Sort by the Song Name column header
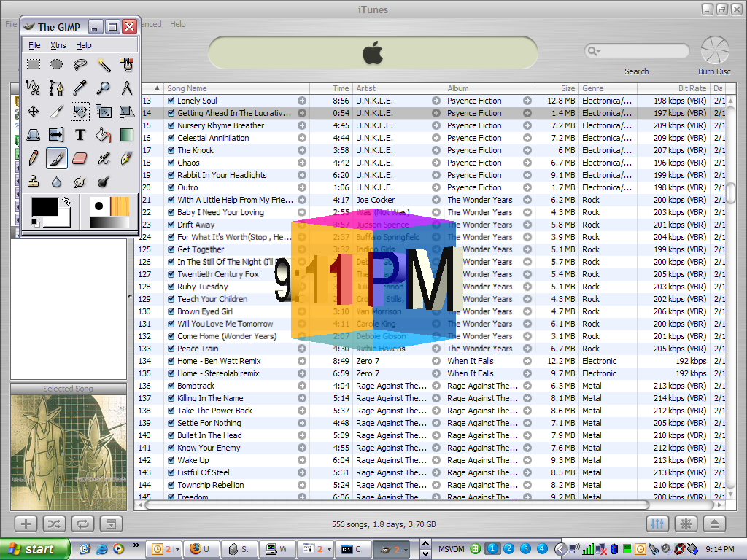 point(237,88)
